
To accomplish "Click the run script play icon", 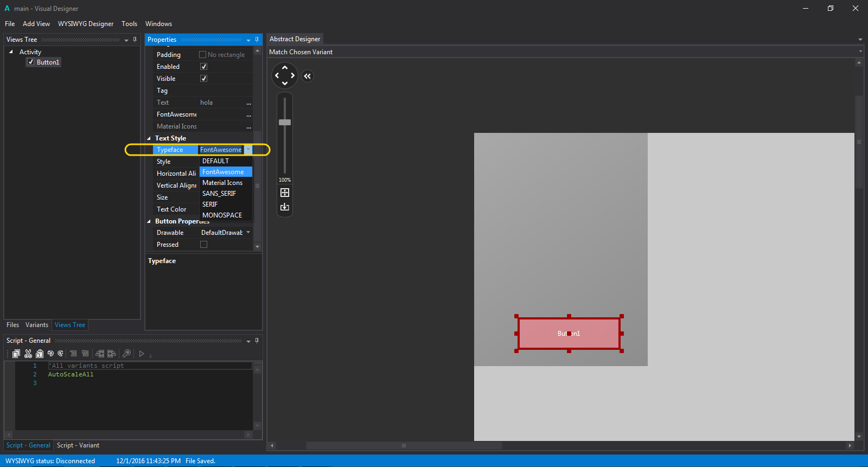I will (142, 354).
